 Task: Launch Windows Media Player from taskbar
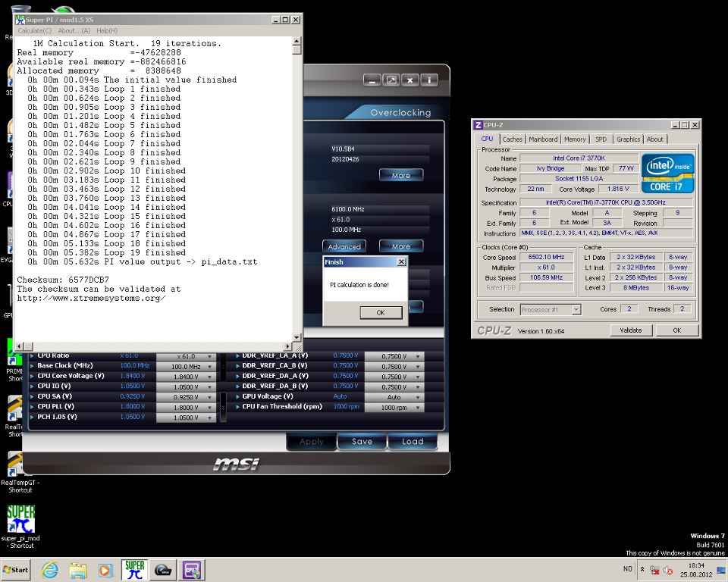[x=105, y=570]
